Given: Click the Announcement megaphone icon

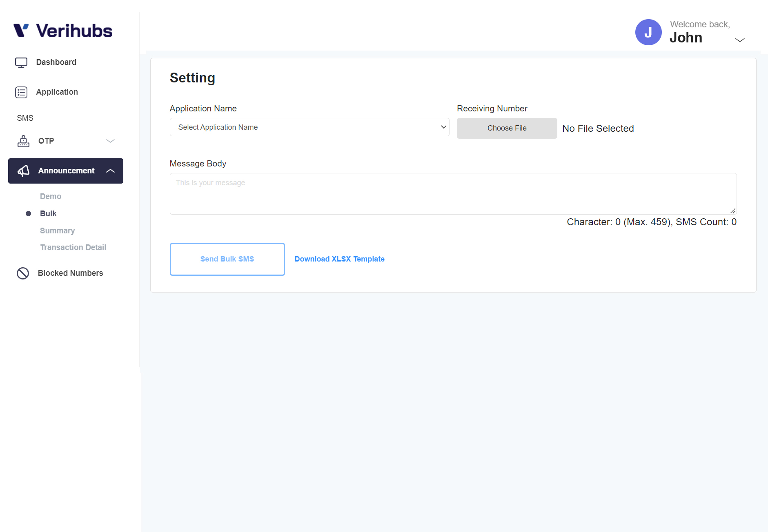Looking at the screenshot, I should (23, 171).
